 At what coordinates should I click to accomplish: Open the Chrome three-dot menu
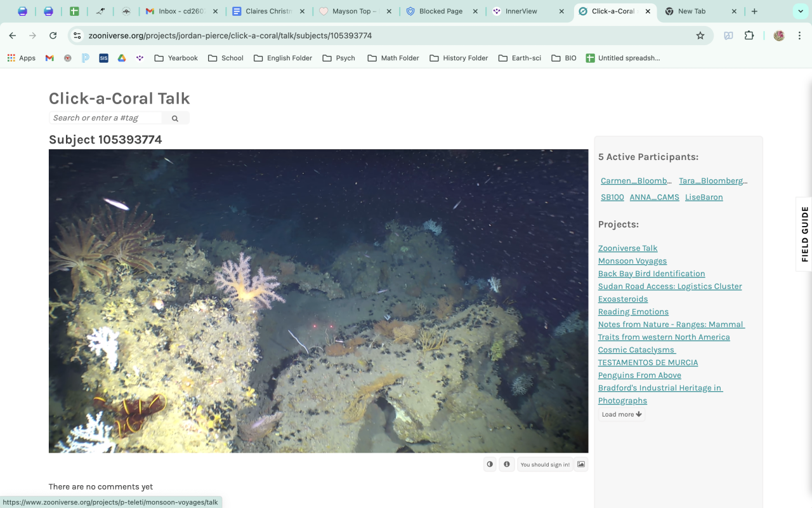[799, 36]
